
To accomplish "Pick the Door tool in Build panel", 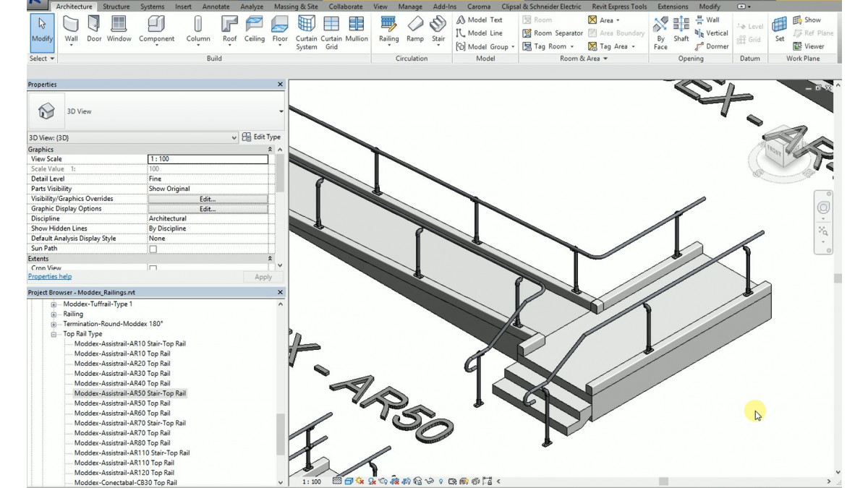I will click(x=94, y=29).
